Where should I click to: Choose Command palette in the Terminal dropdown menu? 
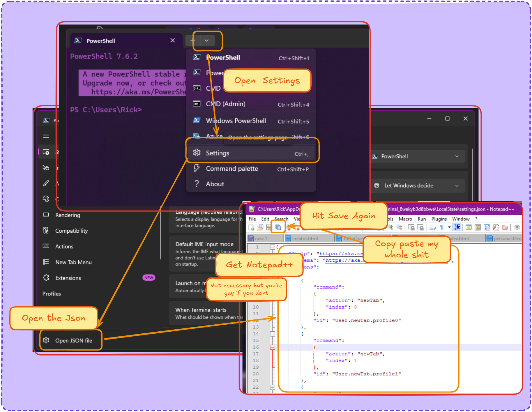(251, 169)
